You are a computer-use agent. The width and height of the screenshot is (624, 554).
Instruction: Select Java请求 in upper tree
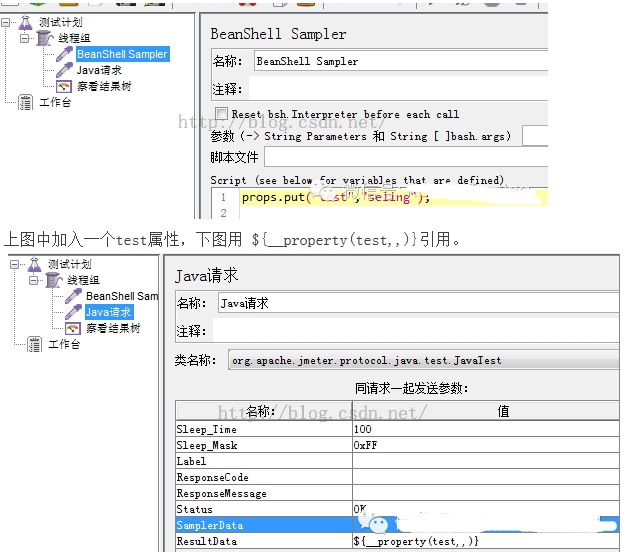99,70
